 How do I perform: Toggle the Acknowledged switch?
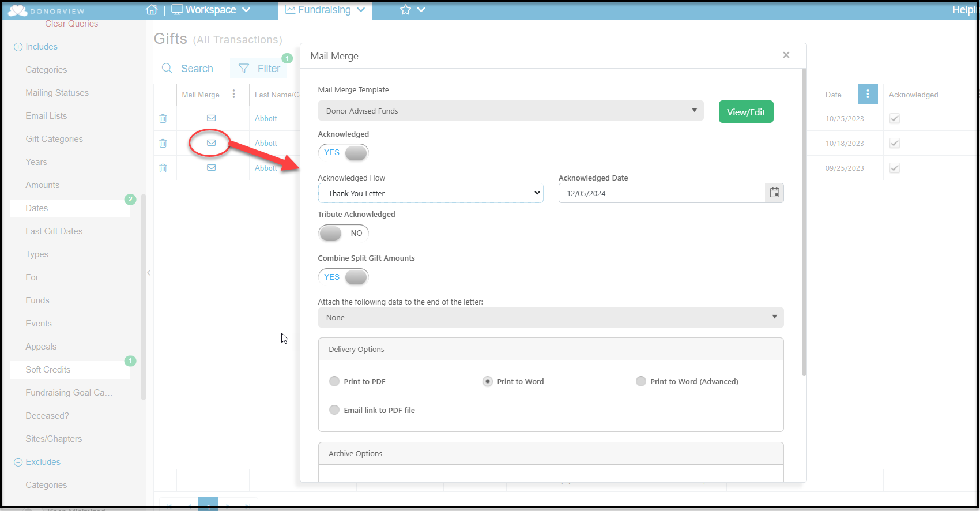(x=344, y=152)
